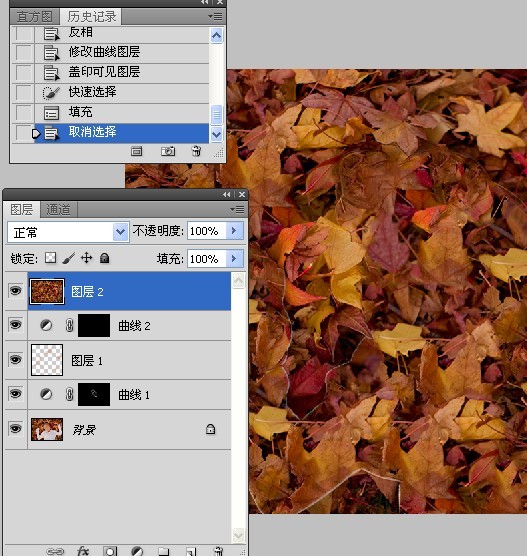Click the lock icon on 背景 layer

[210, 429]
